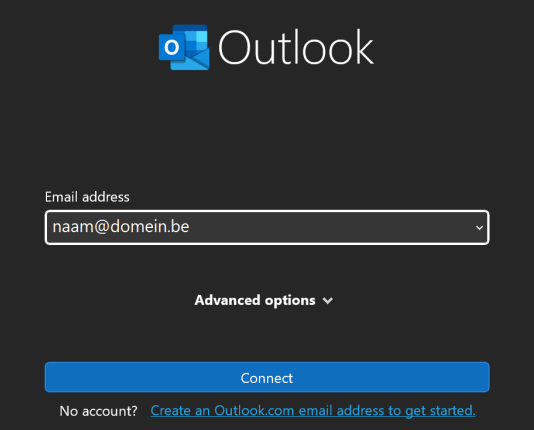This screenshot has height=430, width=534.
Task: Click the Advanced options label
Action: pos(255,300)
